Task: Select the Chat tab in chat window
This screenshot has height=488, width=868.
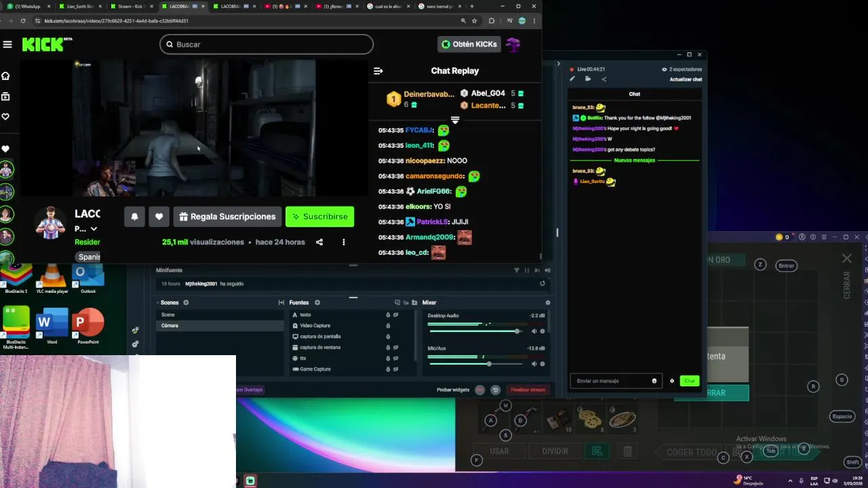Action: (635, 94)
